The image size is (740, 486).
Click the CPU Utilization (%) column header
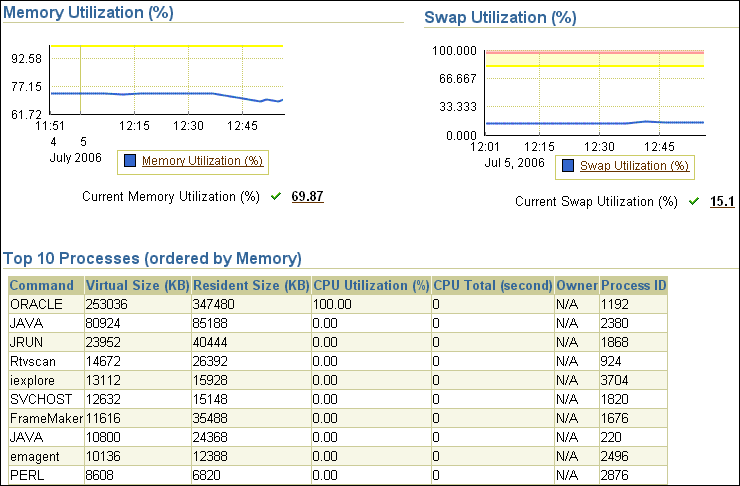click(x=370, y=285)
